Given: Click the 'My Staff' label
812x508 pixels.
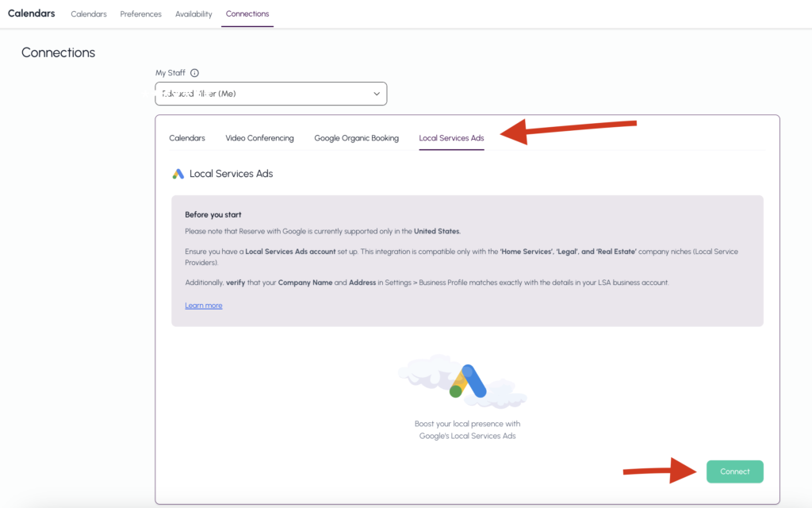Looking at the screenshot, I should (x=170, y=73).
